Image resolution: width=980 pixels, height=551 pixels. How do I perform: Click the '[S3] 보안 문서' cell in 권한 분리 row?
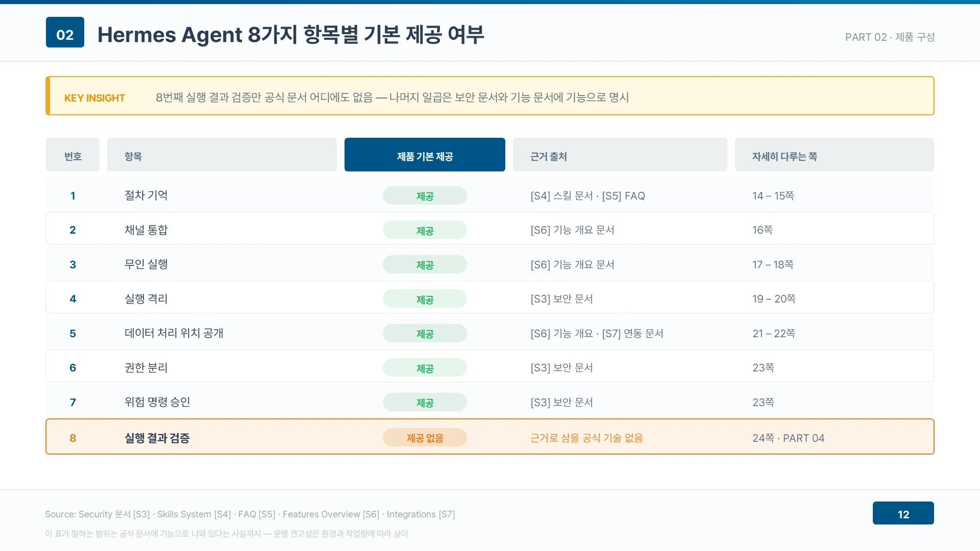click(x=561, y=368)
